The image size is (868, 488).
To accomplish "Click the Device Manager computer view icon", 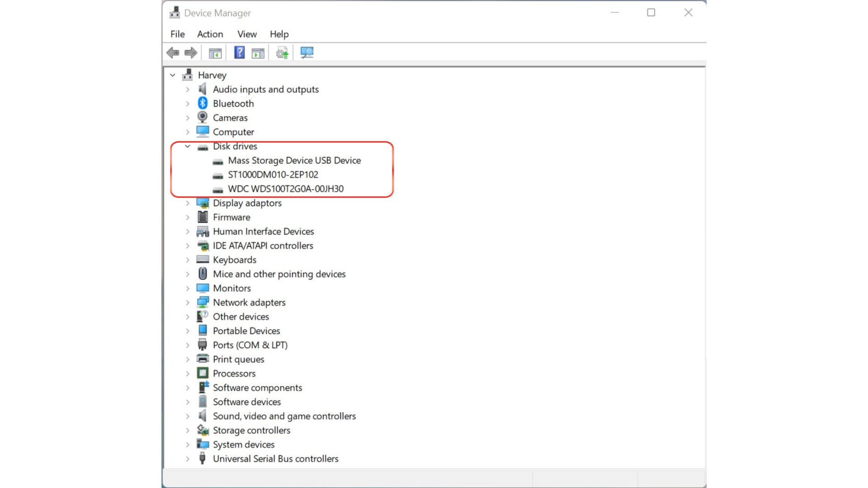I will click(307, 53).
